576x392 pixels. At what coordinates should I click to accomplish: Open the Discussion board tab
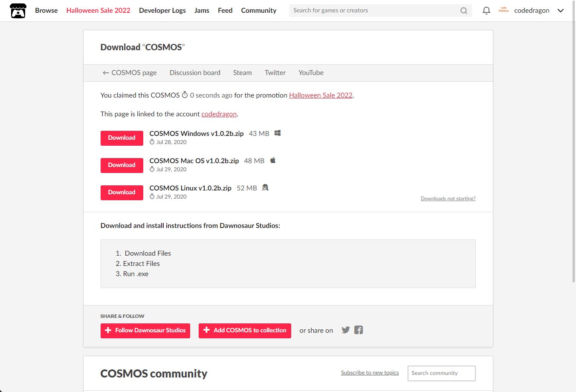[195, 72]
